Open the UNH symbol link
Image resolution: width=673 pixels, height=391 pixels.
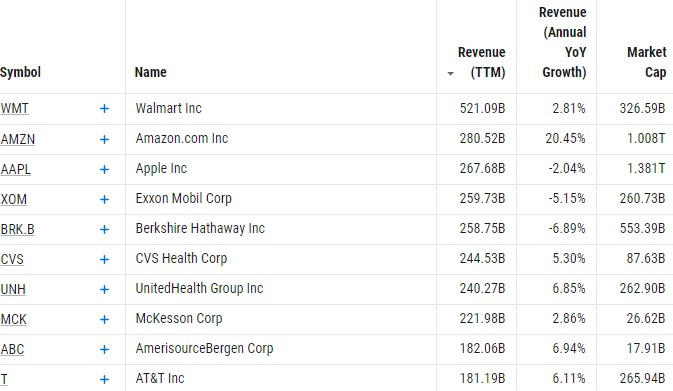(13, 290)
